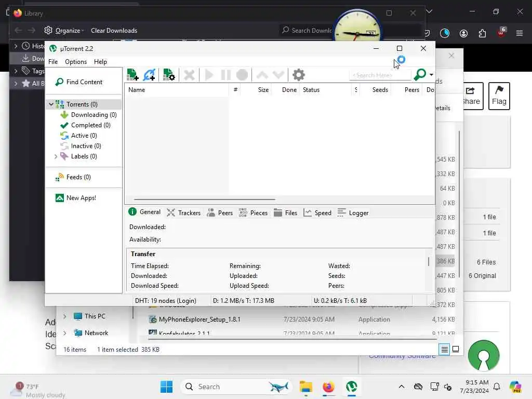Click the Stop torrent icon
532x399 pixels.
[242, 75]
